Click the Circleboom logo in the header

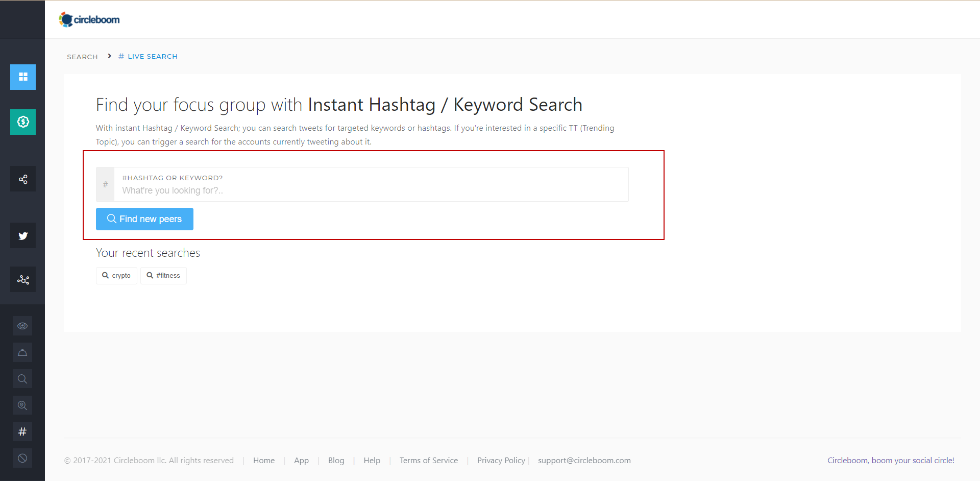click(x=89, y=19)
